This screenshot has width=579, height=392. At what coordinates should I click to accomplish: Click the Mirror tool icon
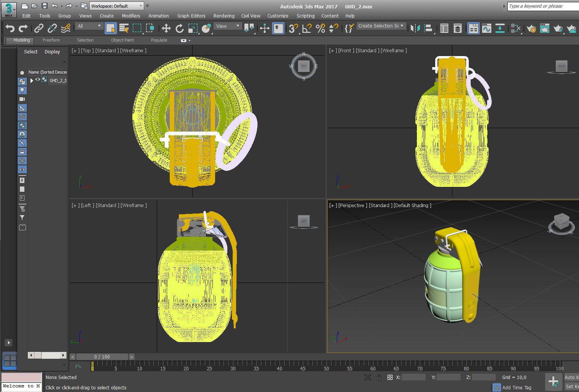[x=415, y=28]
